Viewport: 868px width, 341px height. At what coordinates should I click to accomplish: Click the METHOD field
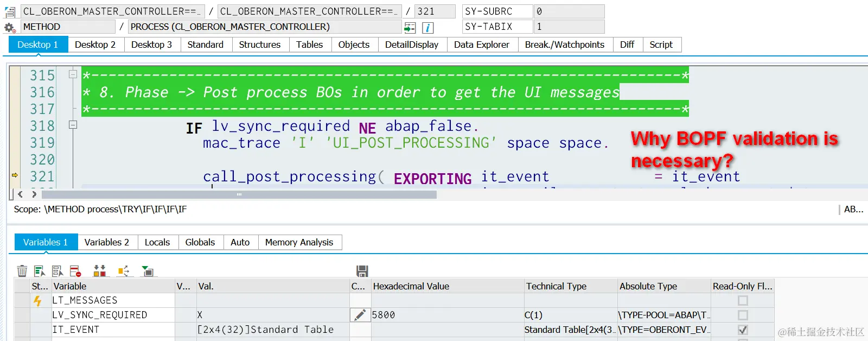point(68,27)
